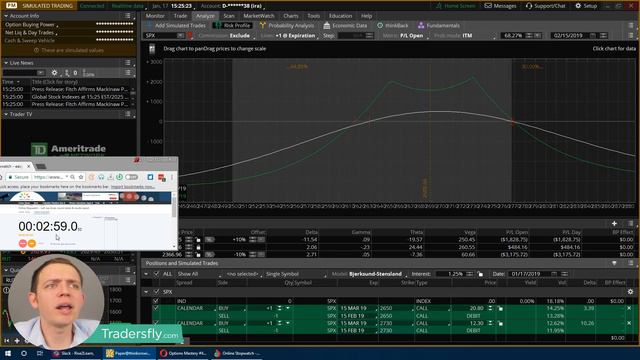Collapse the Account Info section

tap(6, 16)
